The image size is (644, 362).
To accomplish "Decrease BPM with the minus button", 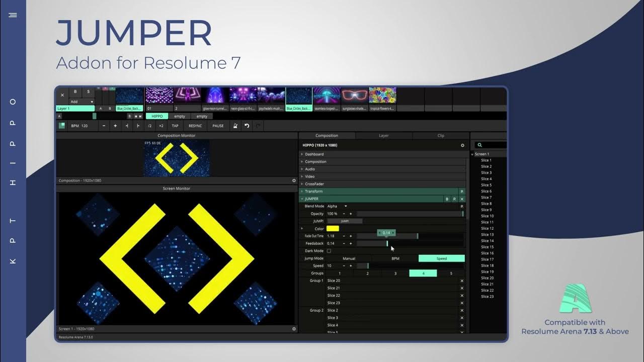I will pos(104,126).
